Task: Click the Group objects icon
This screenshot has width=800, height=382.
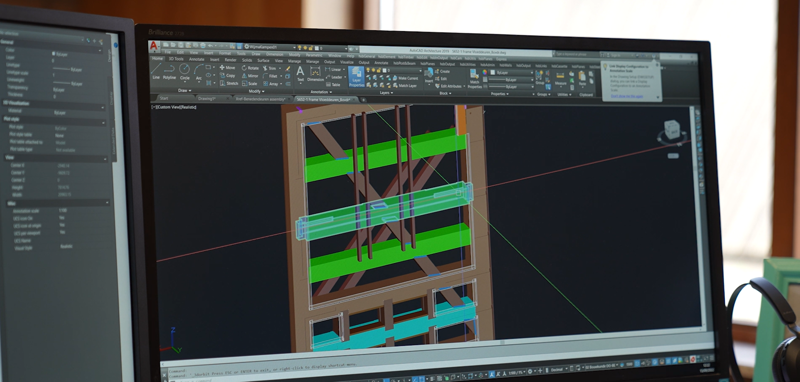Action: tap(540, 78)
